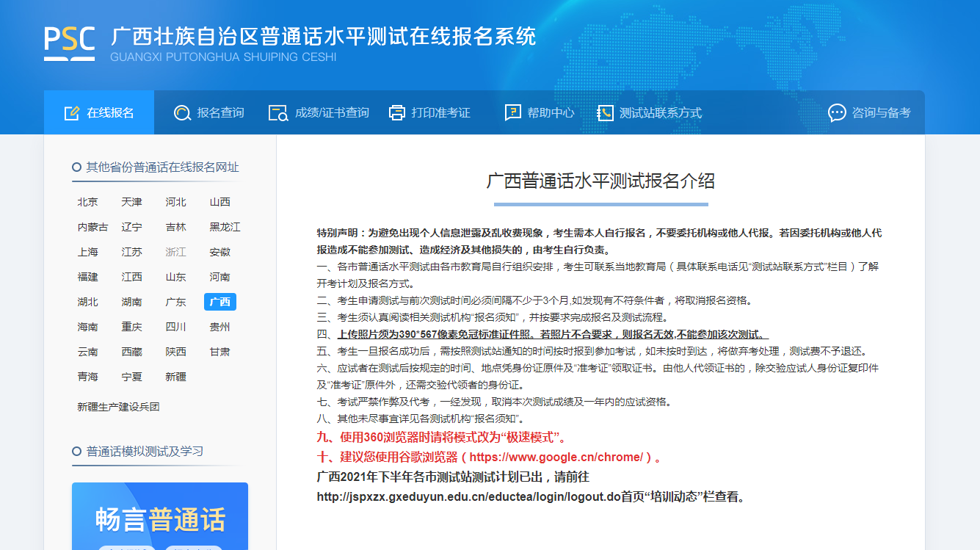Open the 帮助中心 menu item

coord(551,113)
